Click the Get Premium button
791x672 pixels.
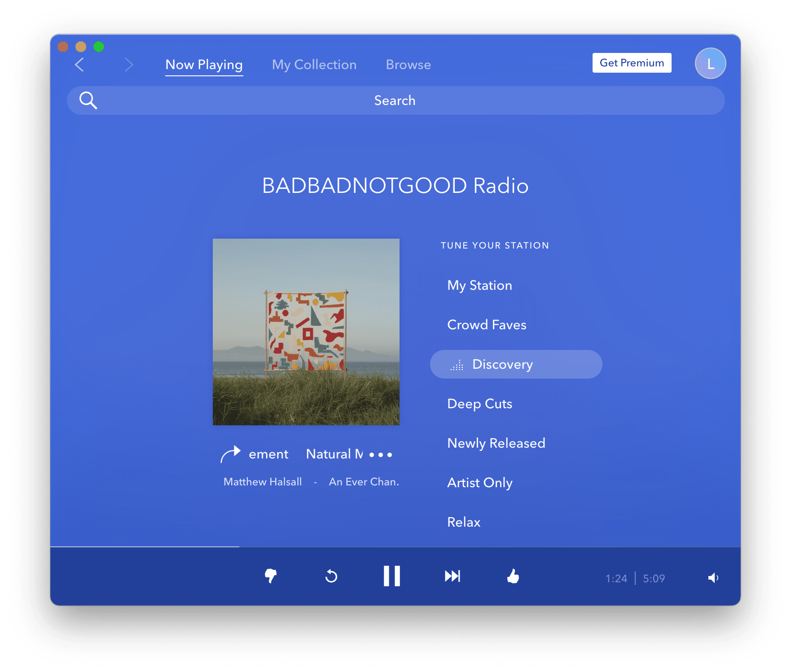click(x=632, y=63)
